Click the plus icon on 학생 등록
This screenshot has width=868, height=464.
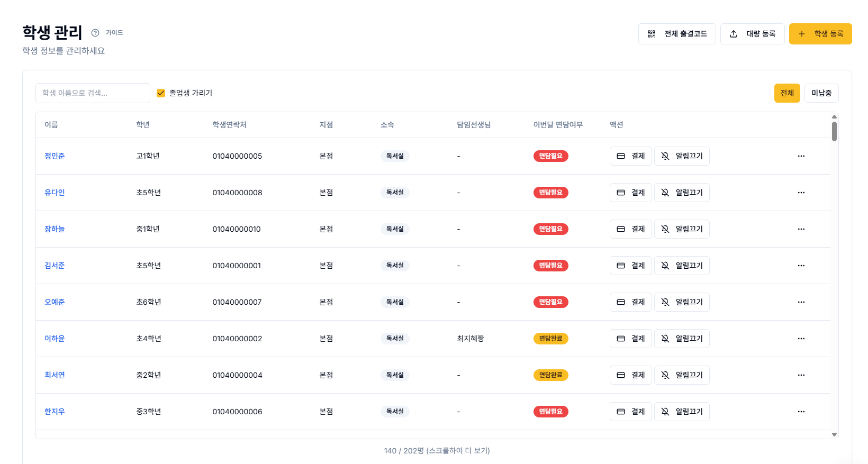[x=802, y=34]
